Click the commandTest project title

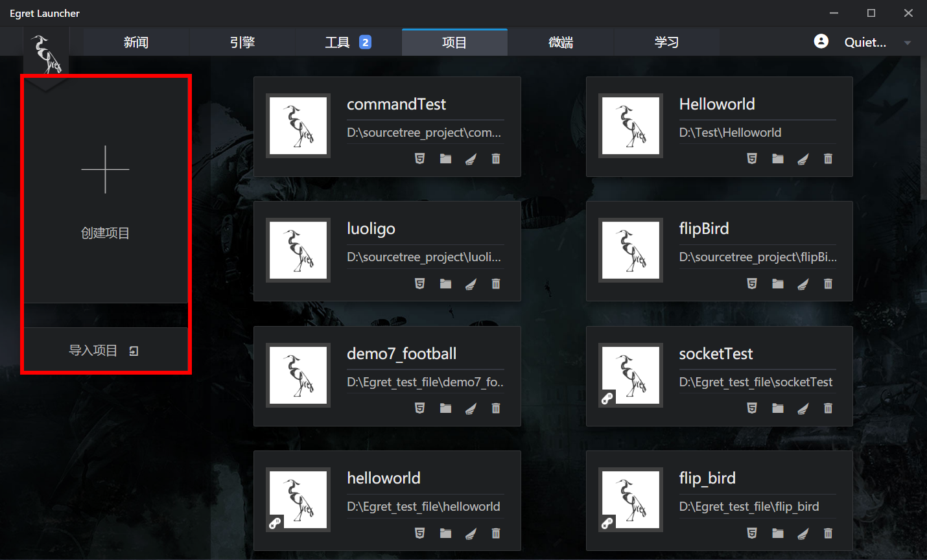(x=396, y=104)
